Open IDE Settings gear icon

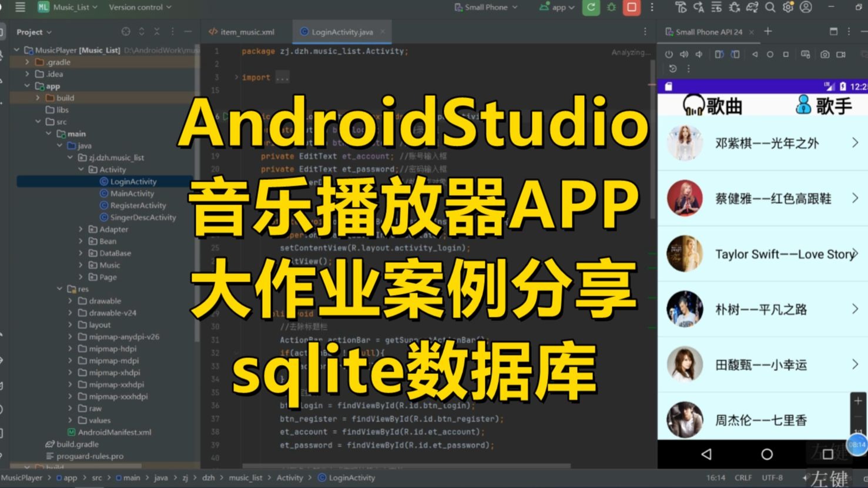787,7
